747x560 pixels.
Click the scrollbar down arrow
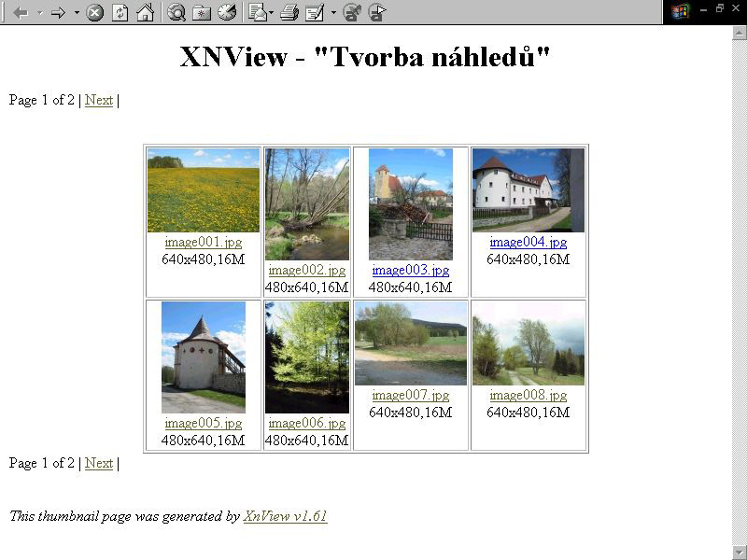pyautogui.click(x=740, y=552)
